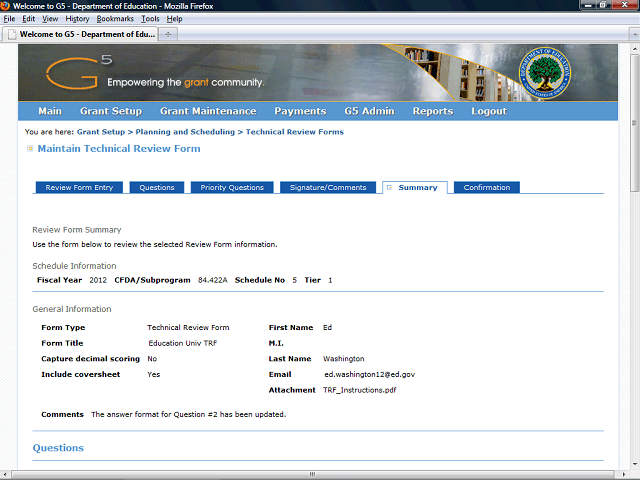Open the View menu
640x480 pixels.
point(50,19)
